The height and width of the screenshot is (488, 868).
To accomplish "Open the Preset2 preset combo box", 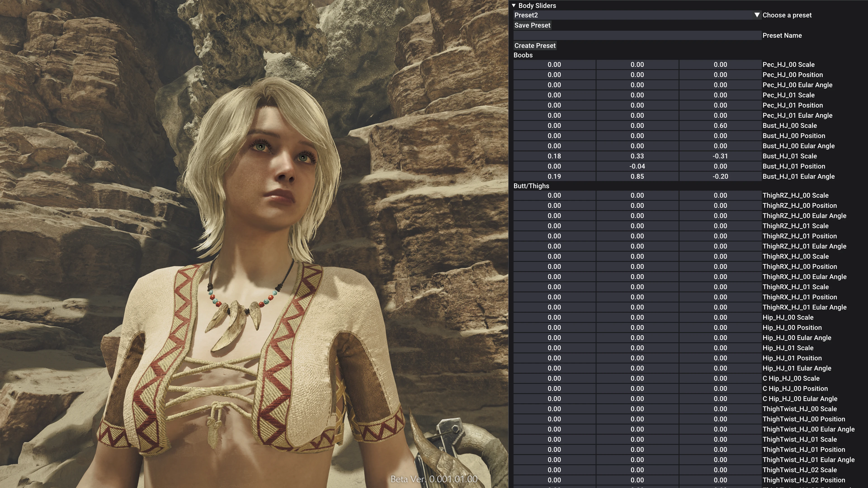I will (633, 15).
